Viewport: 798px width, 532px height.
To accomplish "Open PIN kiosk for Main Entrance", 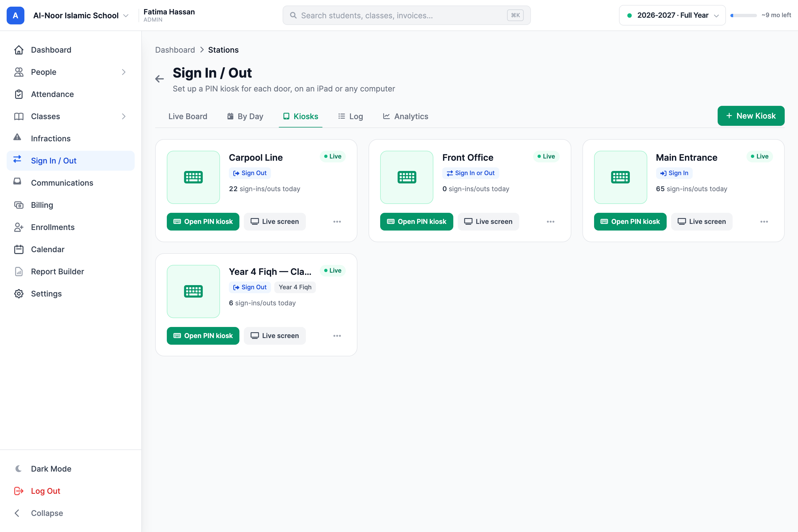I will pyautogui.click(x=630, y=222).
